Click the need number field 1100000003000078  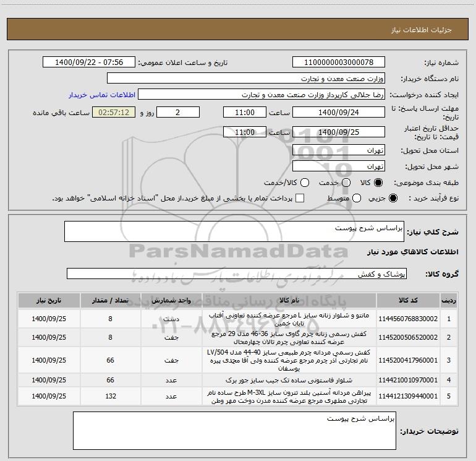[339, 62]
